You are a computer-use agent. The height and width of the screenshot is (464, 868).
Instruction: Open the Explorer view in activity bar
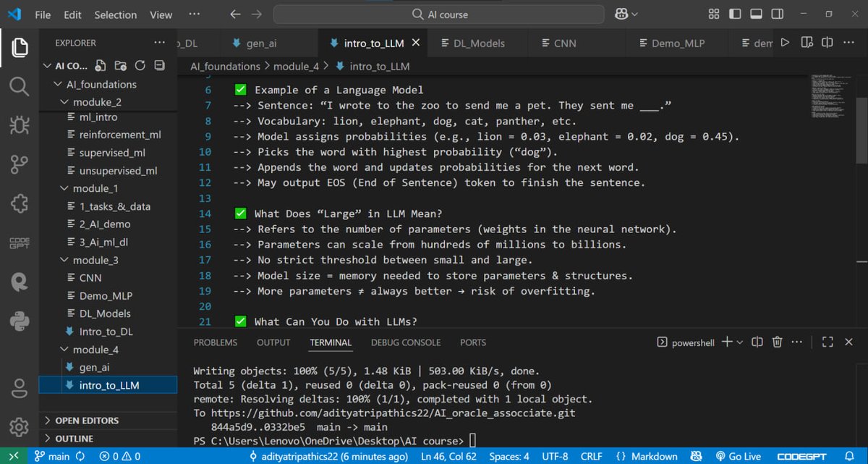pos(20,48)
